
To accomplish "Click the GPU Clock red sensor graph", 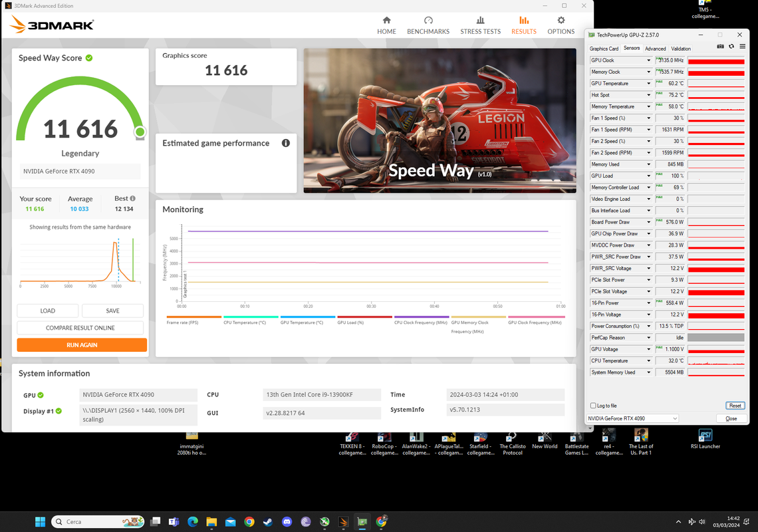I will [x=716, y=61].
